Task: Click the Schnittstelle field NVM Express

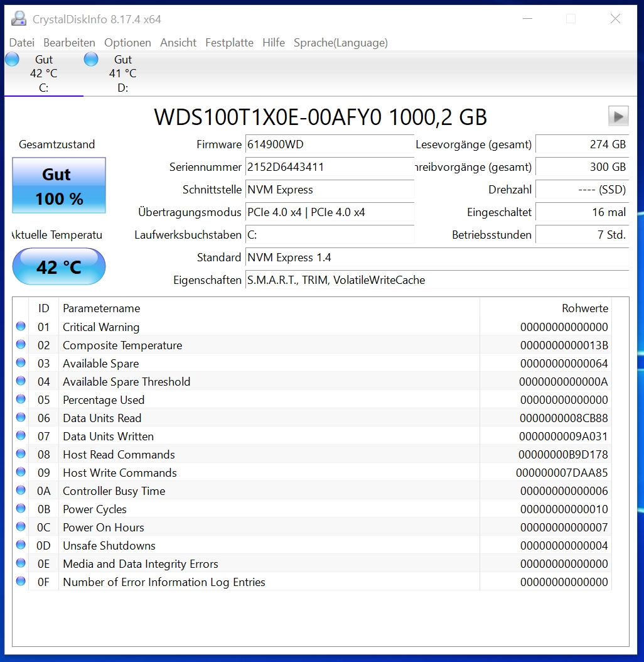Action: [x=330, y=190]
